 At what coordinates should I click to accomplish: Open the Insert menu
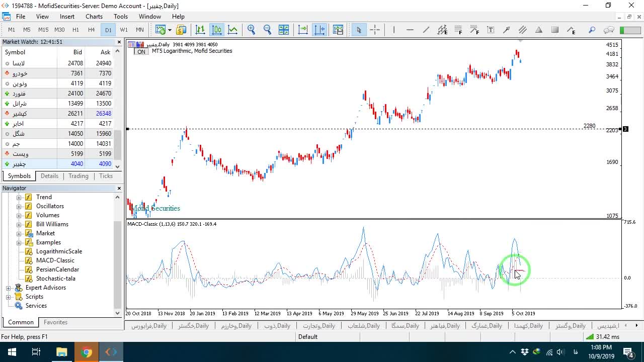(x=67, y=17)
